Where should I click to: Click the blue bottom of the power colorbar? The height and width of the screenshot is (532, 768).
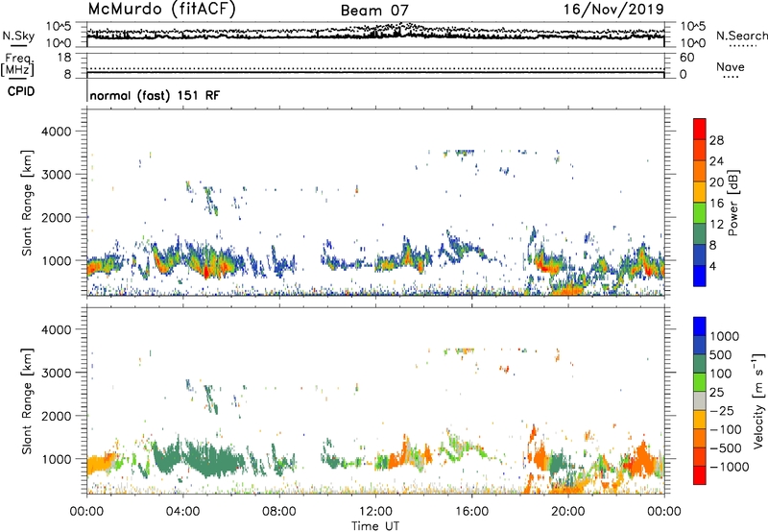click(x=700, y=276)
